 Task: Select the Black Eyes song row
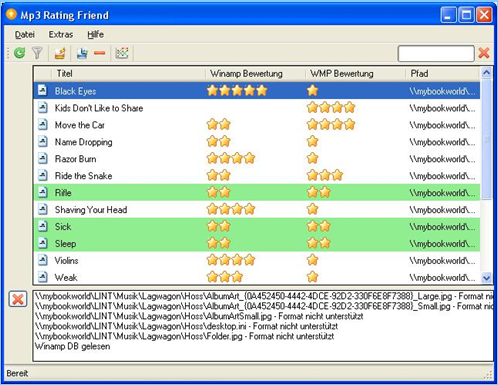257,90
